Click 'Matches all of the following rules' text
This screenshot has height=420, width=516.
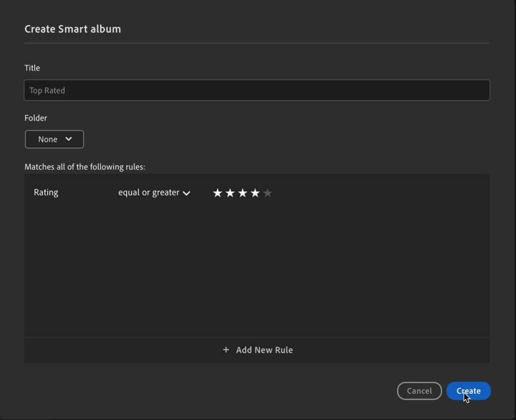tap(85, 167)
